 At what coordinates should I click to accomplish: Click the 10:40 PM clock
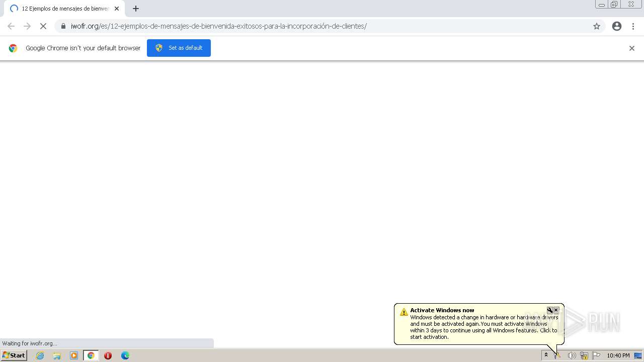[618, 355]
